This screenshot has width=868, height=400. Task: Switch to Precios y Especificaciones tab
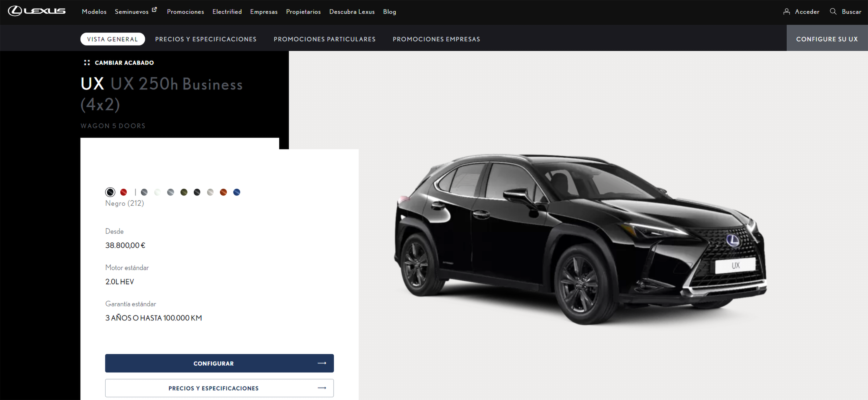(205, 39)
